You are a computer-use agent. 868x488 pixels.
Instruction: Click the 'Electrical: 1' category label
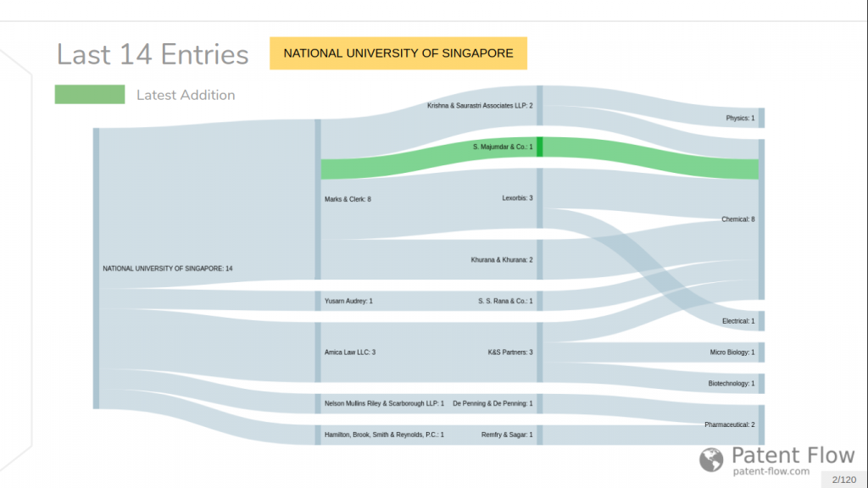(x=738, y=321)
